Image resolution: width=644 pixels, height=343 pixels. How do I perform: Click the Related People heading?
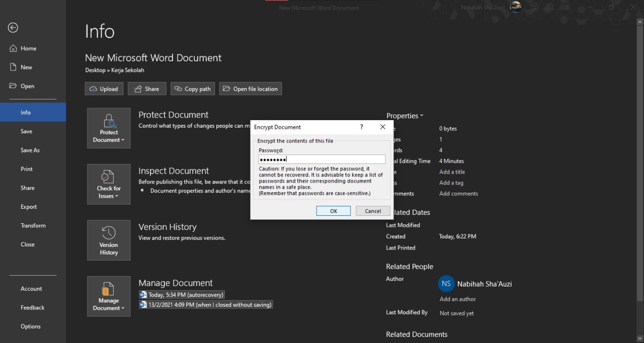point(410,267)
